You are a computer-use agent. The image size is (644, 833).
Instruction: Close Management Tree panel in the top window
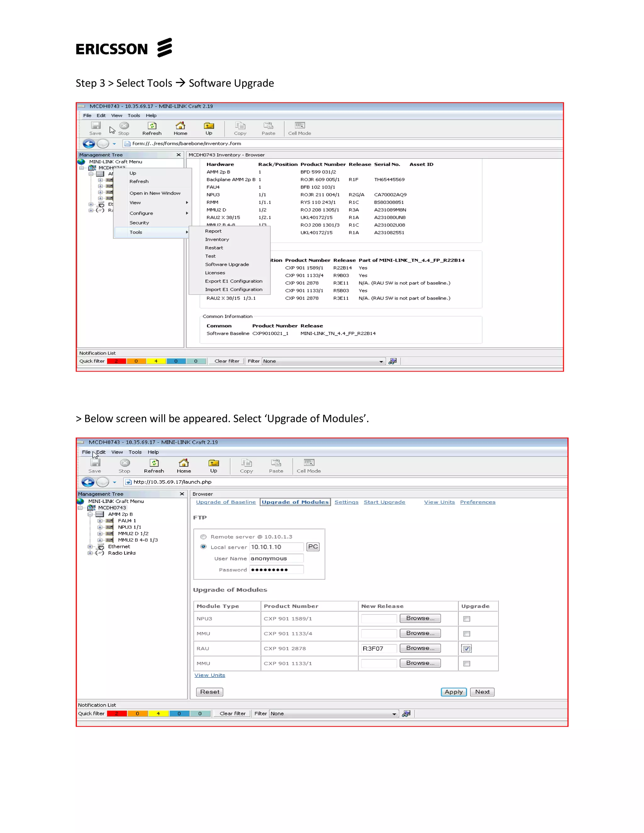[x=179, y=155]
